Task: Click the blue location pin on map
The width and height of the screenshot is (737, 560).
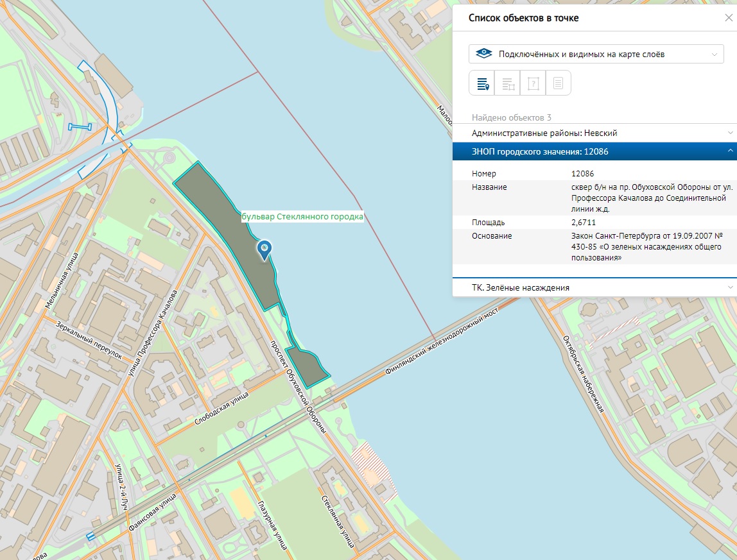Action: click(x=264, y=249)
